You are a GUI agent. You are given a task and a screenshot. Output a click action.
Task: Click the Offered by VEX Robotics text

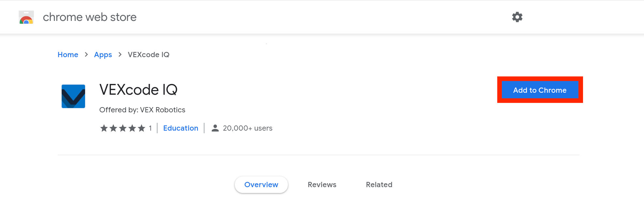142,110
